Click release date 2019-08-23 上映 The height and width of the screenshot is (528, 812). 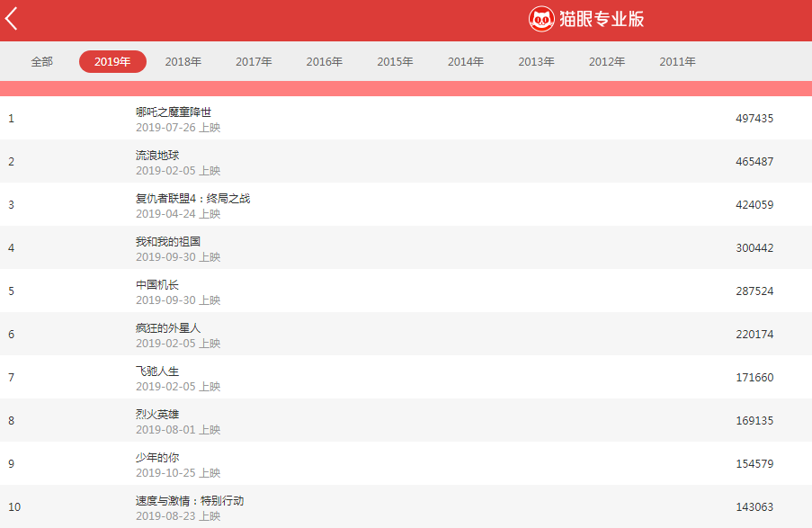pos(178,516)
